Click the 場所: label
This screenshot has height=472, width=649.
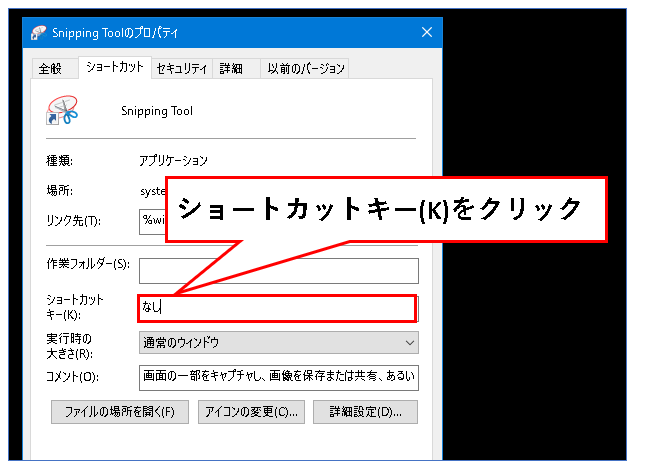60,191
